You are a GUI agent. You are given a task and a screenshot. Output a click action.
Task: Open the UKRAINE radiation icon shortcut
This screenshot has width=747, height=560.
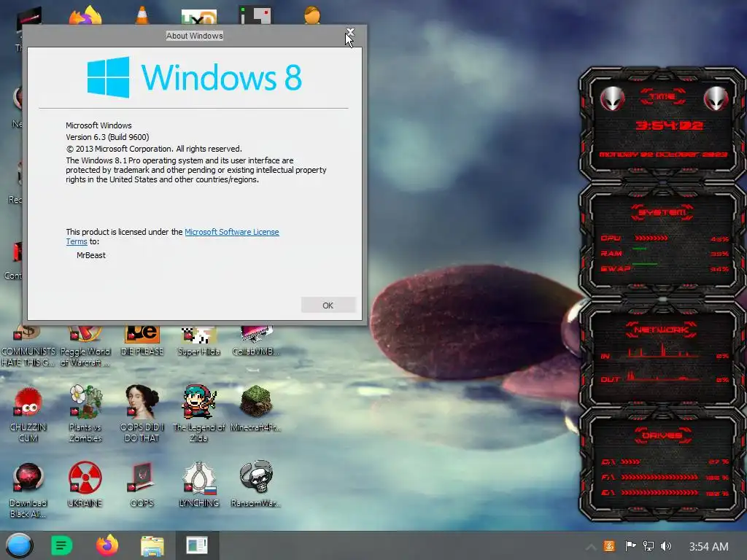[x=85, y=484]
